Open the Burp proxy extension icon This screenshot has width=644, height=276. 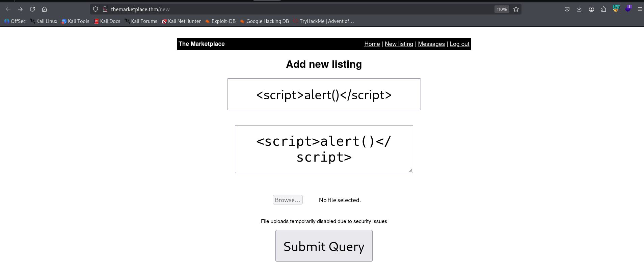pyautogui.click(x=616, y=9)
